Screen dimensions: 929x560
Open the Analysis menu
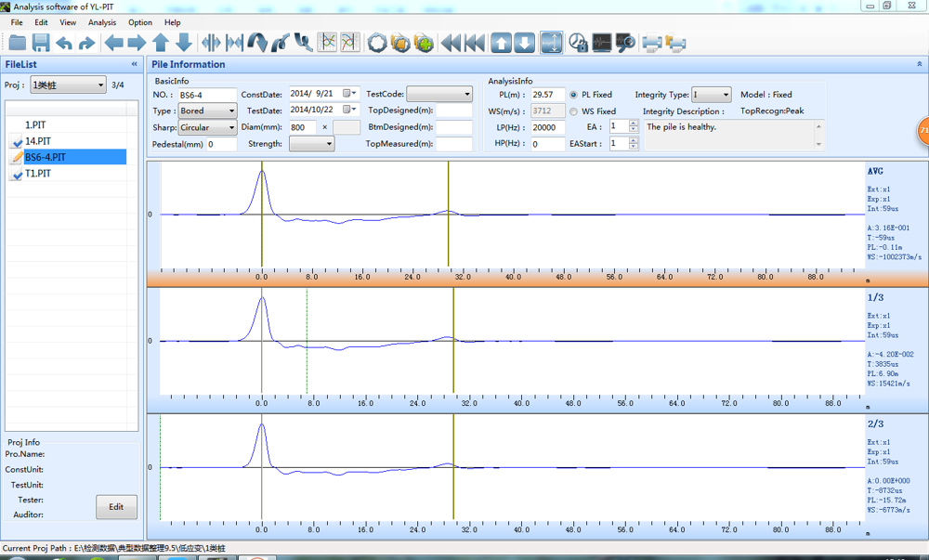click(x=102, y=22)
